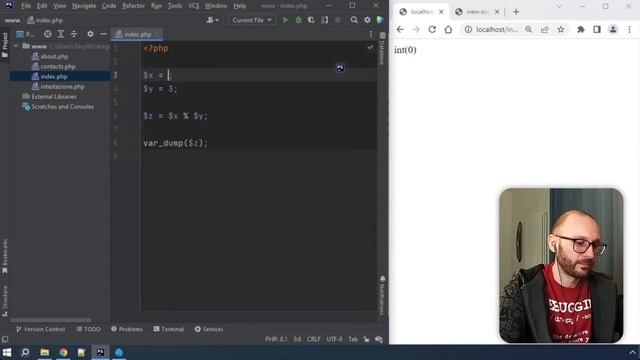Open the user account icon in toolbar
Image resolution: width=640 pixels, height=360 pixels.
point(212,20)
